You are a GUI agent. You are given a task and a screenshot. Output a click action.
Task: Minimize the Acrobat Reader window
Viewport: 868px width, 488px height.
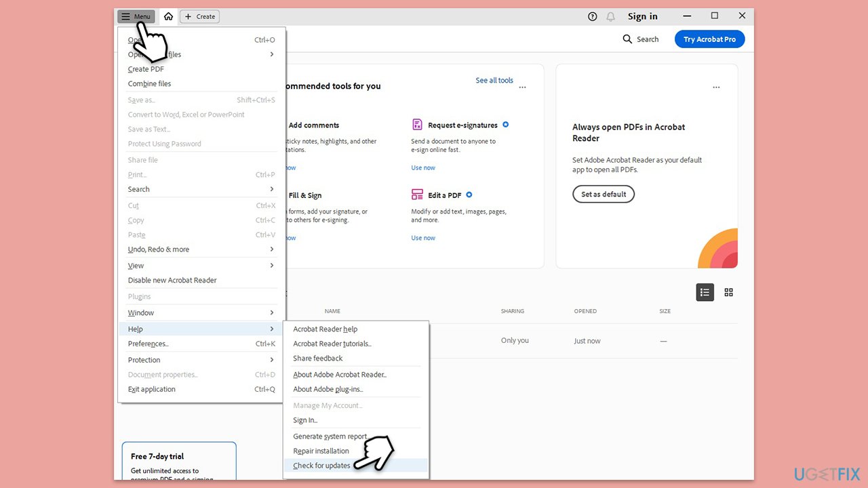pos(687,16)
